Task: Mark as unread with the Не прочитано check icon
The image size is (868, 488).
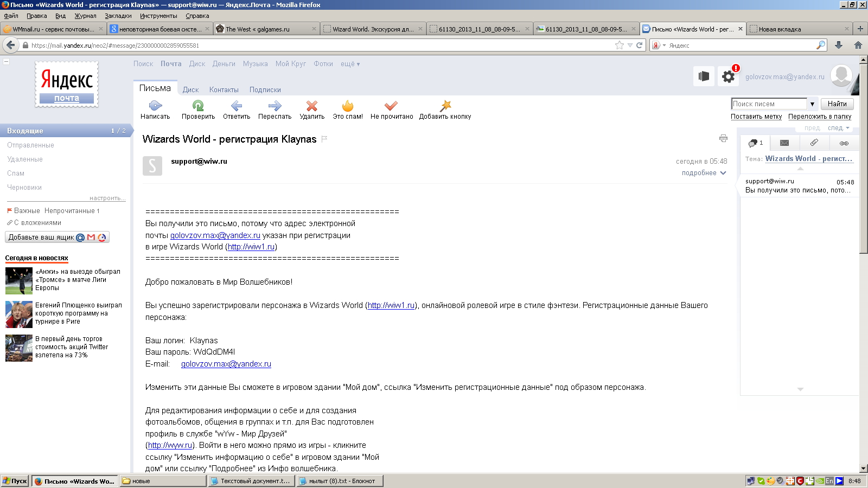Action: [391, 106]
